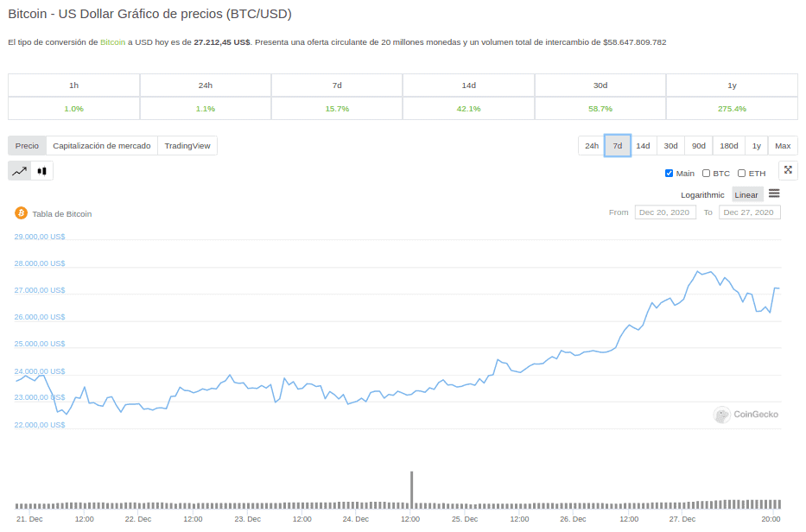Open the fullscreen chart expand icon
The width and height of the screenshot is (806, 532).
pyautogui.click(x=788, y=170)
